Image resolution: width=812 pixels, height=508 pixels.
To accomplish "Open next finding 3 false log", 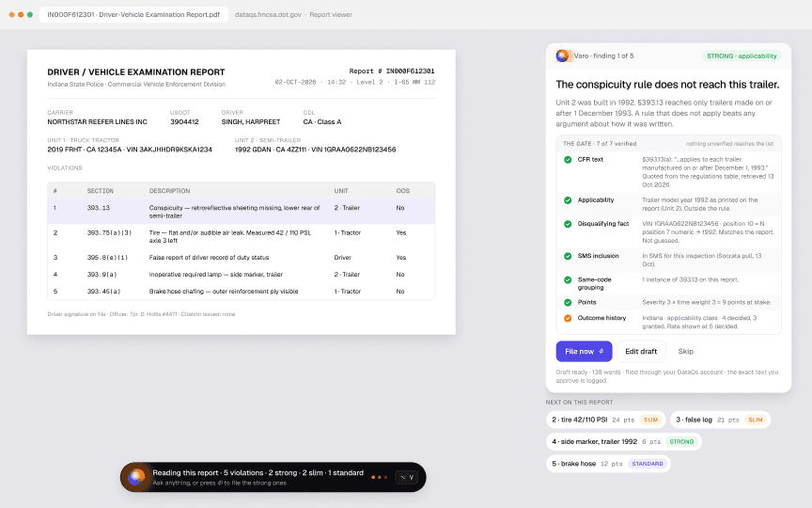I will click(x=720, y=420).
